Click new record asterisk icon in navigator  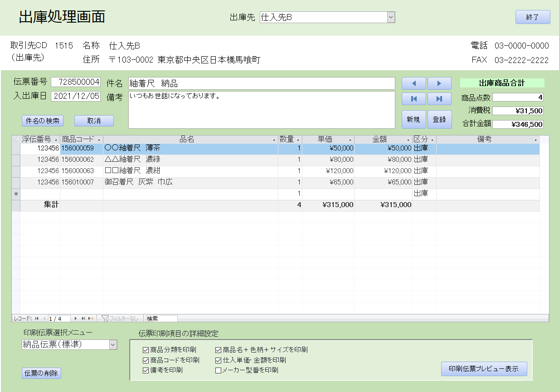click(92, 319)
